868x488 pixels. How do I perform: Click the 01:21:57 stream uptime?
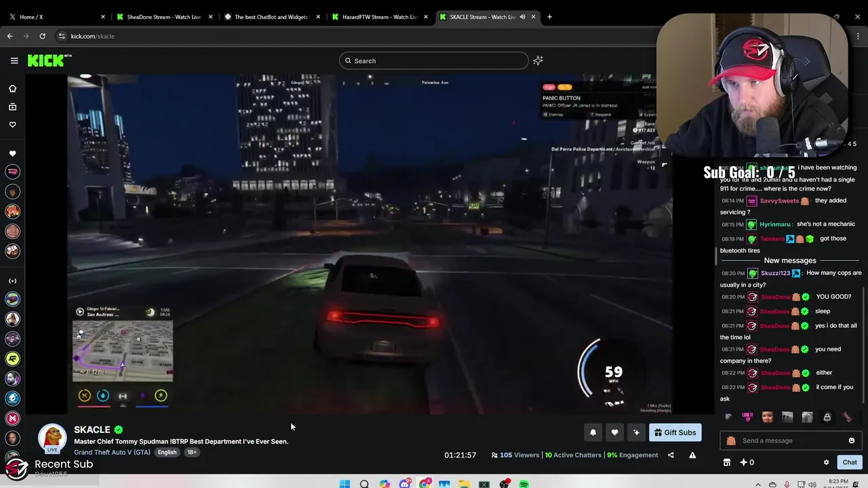[x=460, y=455]
